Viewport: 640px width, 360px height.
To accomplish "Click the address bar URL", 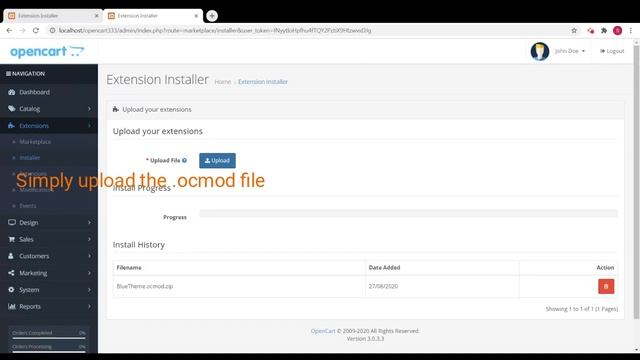I will (215, 31).
